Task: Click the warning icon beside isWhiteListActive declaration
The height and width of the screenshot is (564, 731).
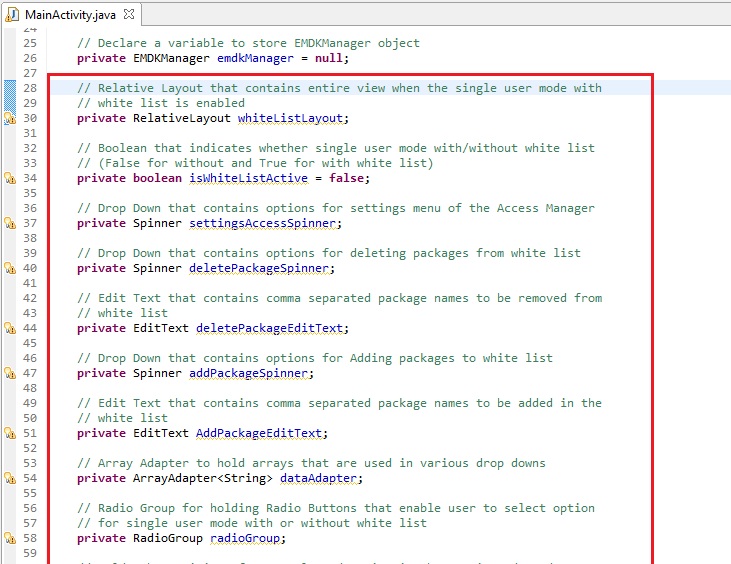Action: click(x=10, y=178)
